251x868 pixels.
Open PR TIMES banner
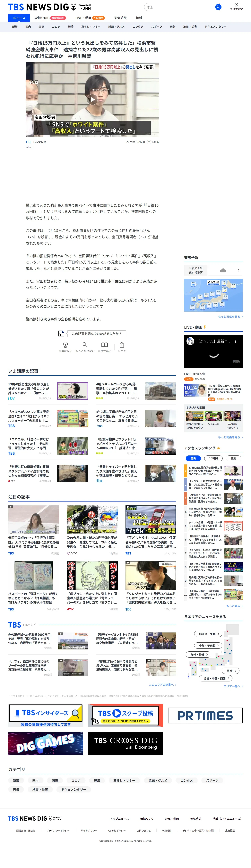[x=205, y=715]
